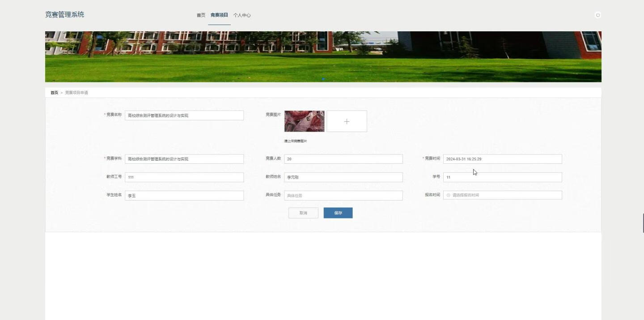Image resolution: width=644 pixels, height=320 pixels.
Task: Click the 取消 button
Action: coord(303,213)
